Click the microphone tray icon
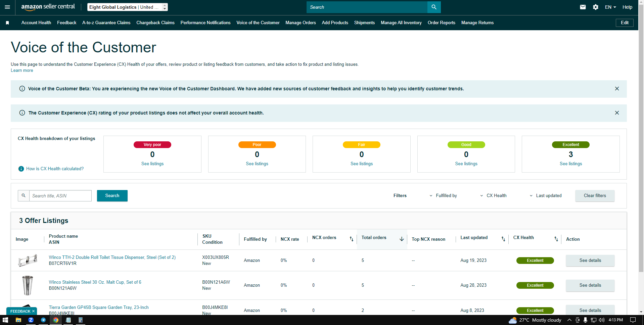This screenshot has height=325, width=644. click(585, 320)
